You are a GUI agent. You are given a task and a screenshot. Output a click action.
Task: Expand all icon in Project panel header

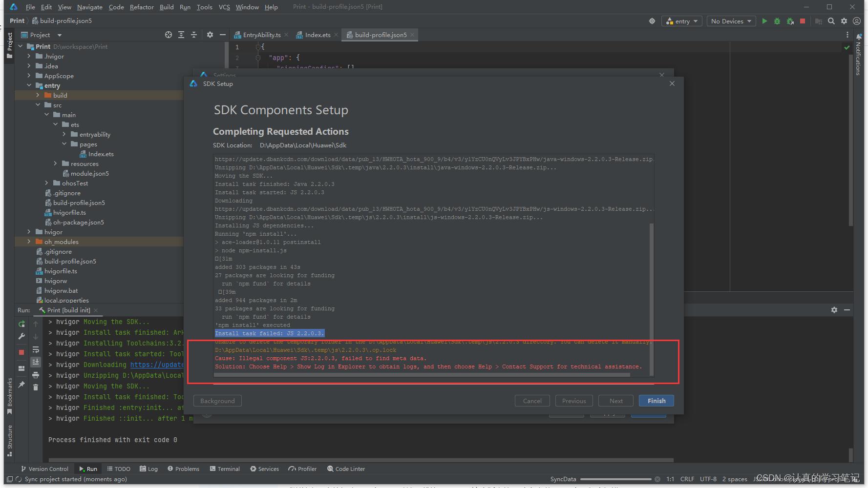click(x=181, y=35)
